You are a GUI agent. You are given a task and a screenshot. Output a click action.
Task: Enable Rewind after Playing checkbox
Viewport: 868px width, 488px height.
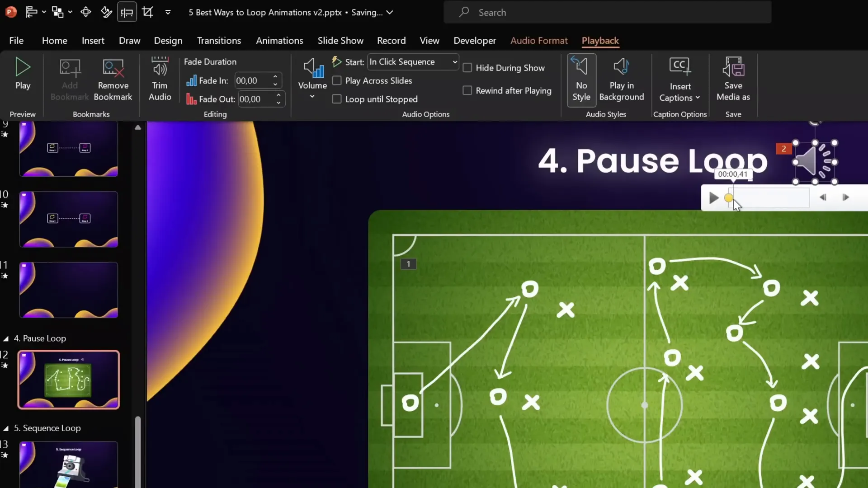tap(467, 90)
